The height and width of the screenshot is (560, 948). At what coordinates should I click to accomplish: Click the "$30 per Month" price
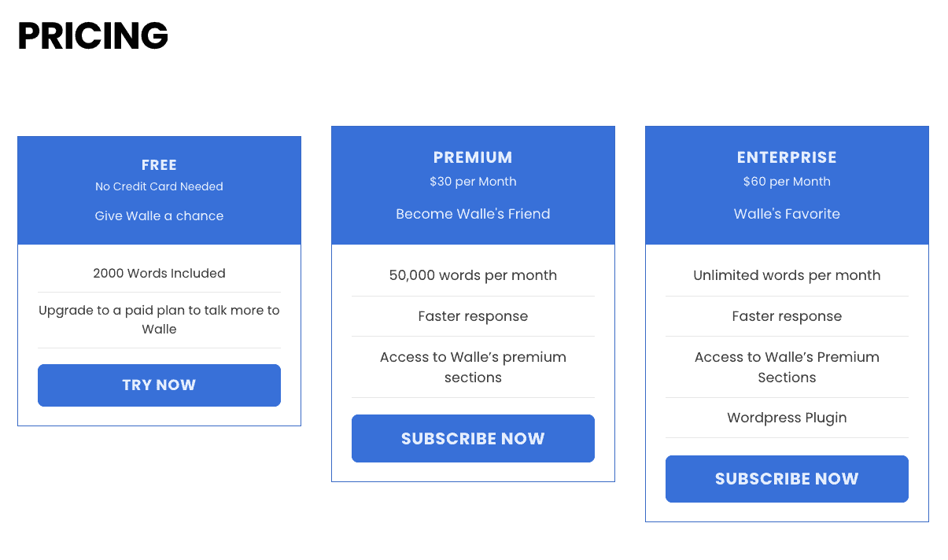pos(473,182)
